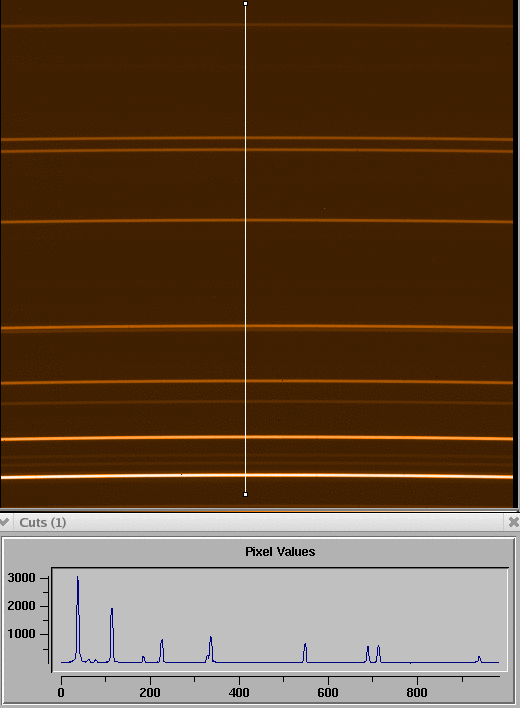This screenshot has height=708, width=520.
Task: Click the Pixel Values plot title
Action: pos(280,552)
